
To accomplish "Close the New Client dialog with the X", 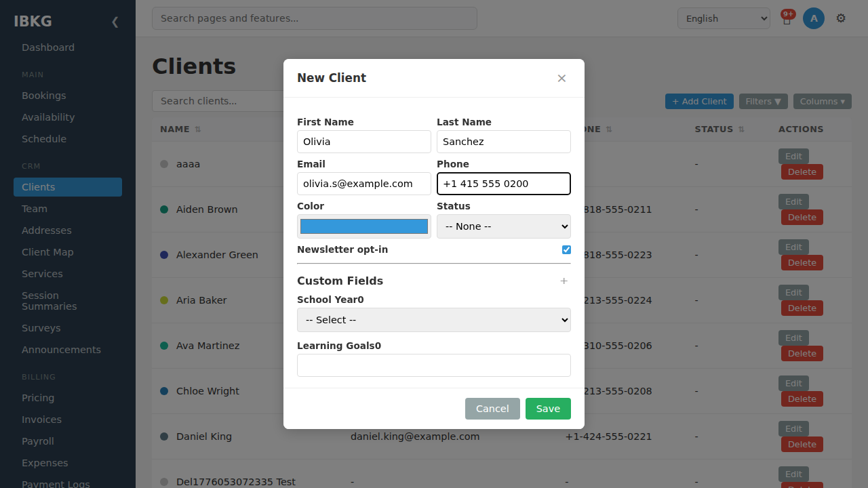I will [x=561, y=78].
